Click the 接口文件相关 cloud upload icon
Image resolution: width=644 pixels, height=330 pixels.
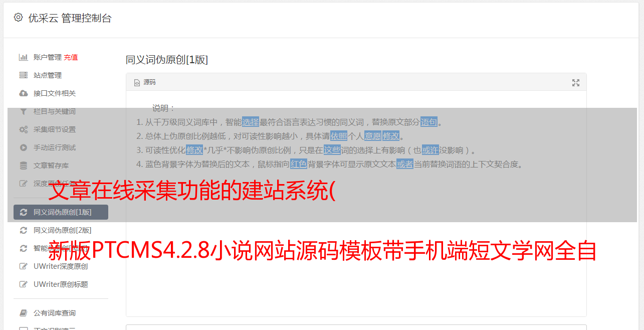point(23,93)
